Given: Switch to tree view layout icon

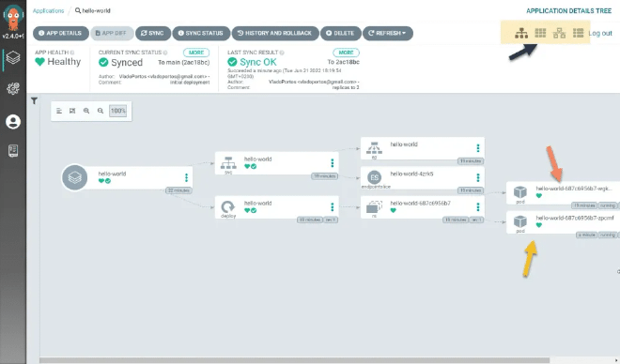Looking at the screenshot, I should click(521, 33).
